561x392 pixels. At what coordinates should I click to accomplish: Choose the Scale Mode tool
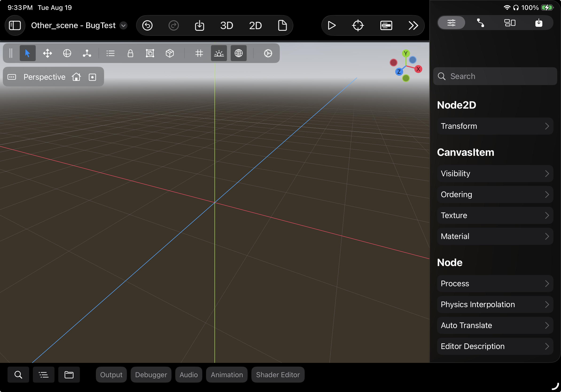click(x=87, y=53)
